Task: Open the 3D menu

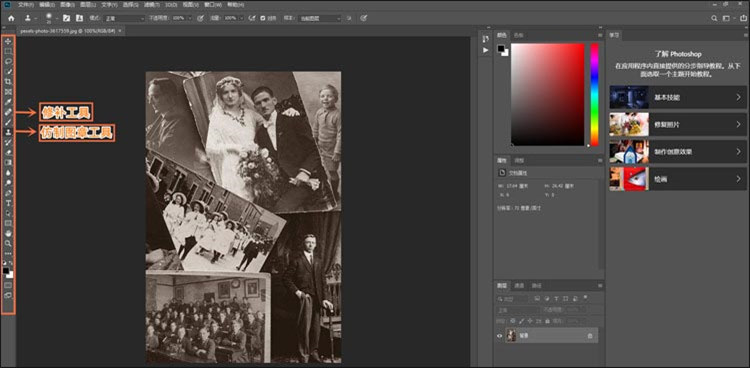Action: 171,5
